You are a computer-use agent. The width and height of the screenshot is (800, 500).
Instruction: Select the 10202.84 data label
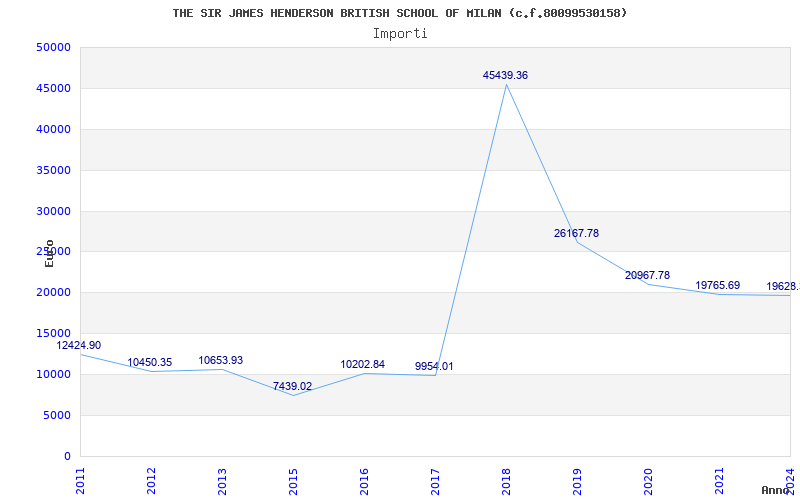(x=362, y=365)
